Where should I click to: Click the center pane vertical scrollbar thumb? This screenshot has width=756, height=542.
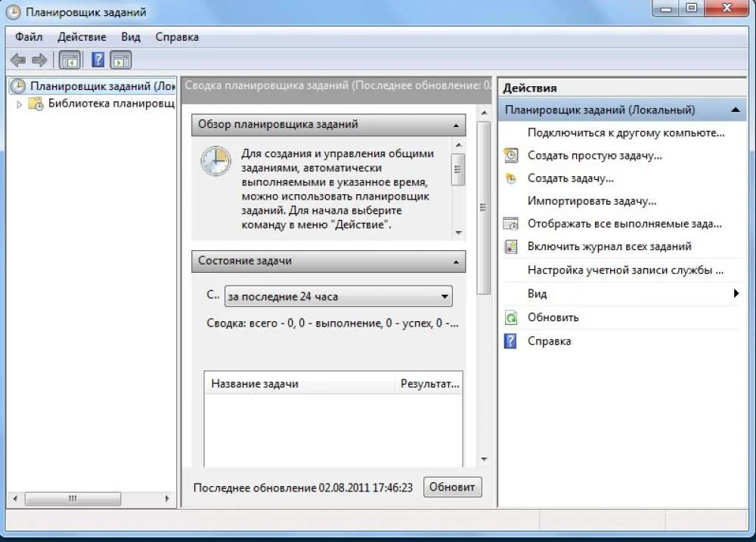click(484, 207)
